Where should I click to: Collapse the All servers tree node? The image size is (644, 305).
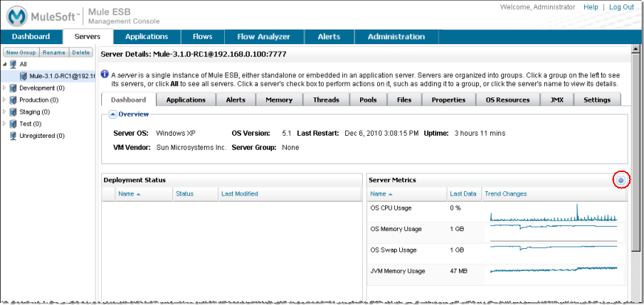pyautogui.click(x=5, y=64)
